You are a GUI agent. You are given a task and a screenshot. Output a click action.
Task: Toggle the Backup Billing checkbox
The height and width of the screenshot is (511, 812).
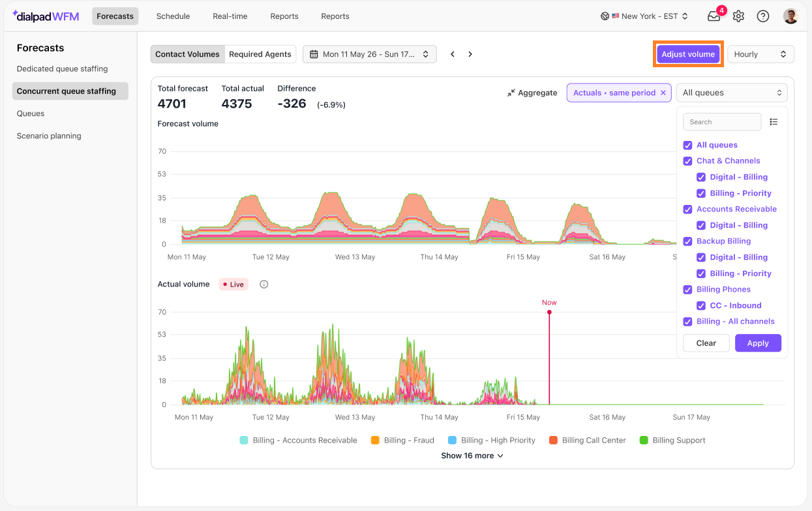click(687, 241)
